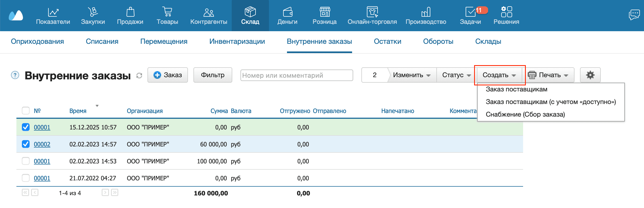
Task: Open the Склад box icon
Action: (x=250, y=12)
